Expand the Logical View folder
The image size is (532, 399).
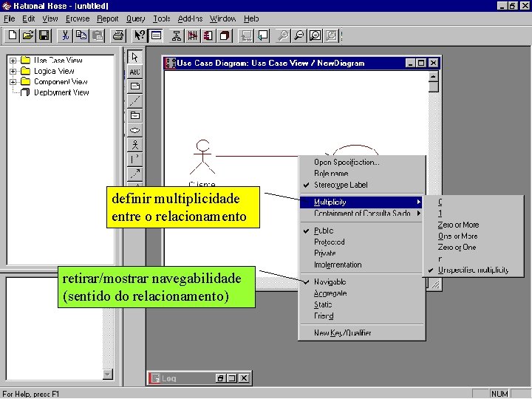(13, 71)
